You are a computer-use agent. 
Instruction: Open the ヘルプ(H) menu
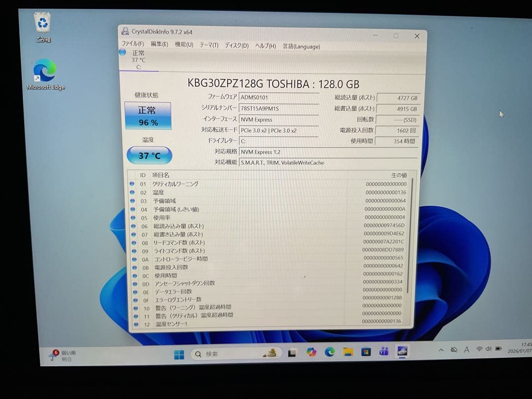click(x=266, y=46)
